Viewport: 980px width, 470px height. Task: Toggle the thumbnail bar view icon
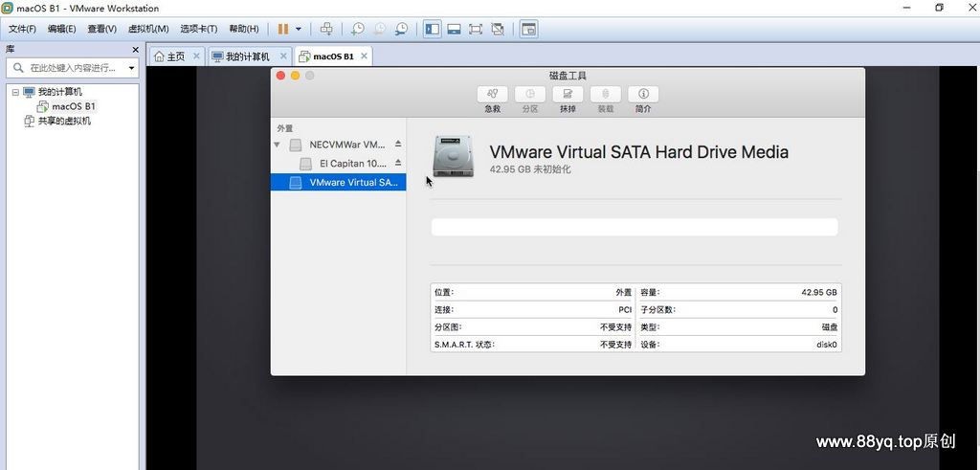click(x=454, y=29)
